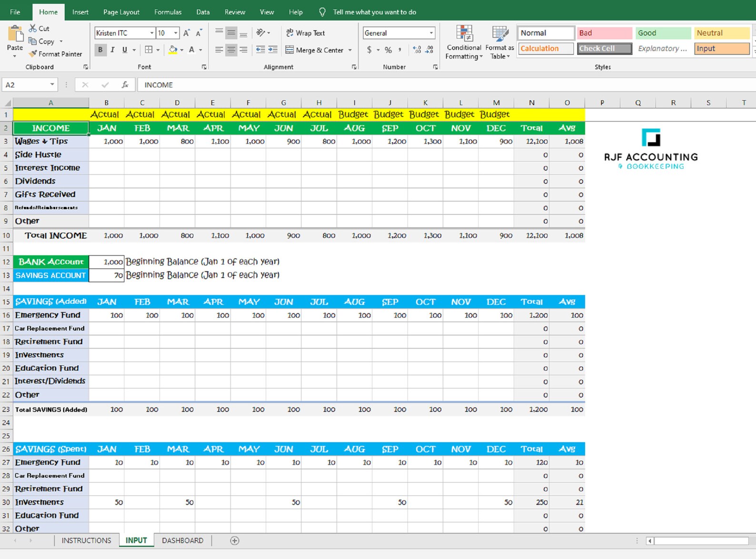This screenshot has width=756, height=559.
Task: Increase the indent
Action: pos(273,50)
